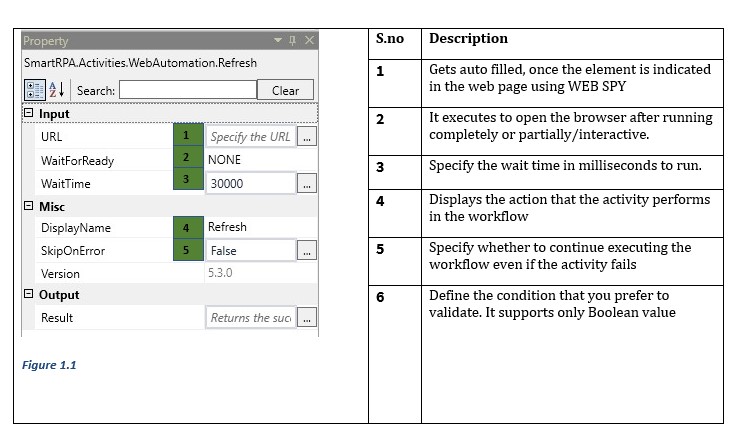The image size is (747, 438).
Task: Click the Description table header
Action: 468,38
